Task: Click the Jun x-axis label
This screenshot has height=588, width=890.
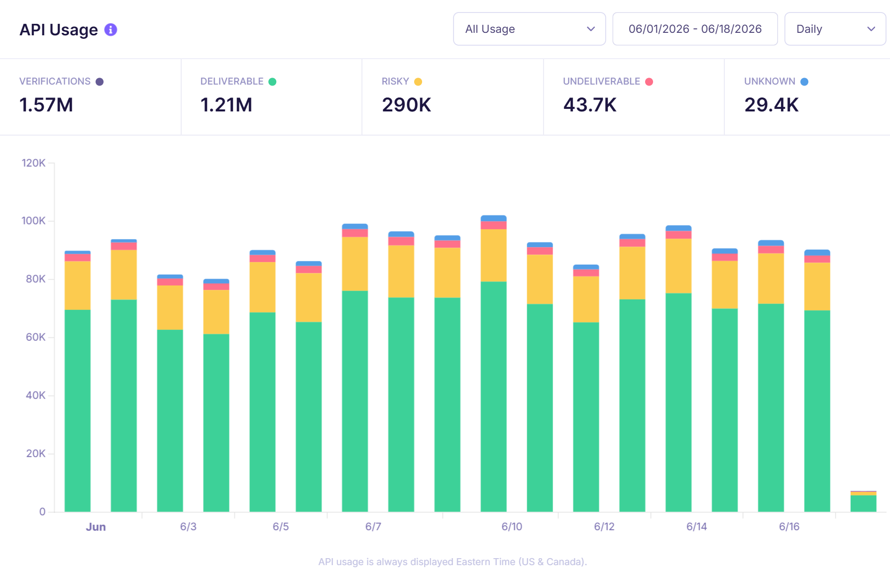Action: click(96, 527)
